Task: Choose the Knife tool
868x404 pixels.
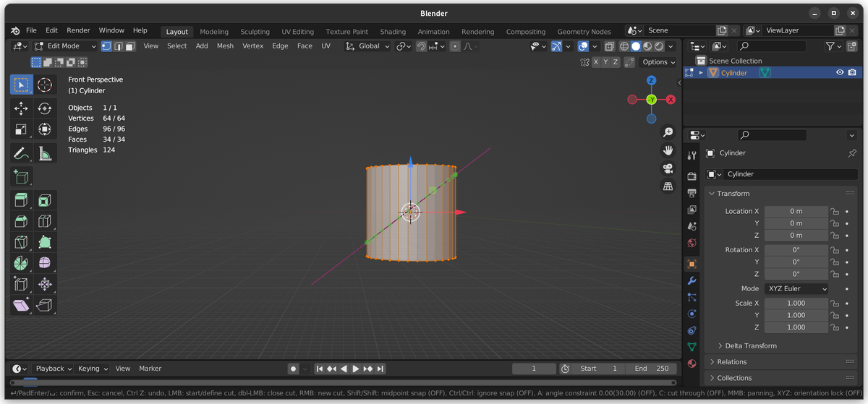Action: 21,242
